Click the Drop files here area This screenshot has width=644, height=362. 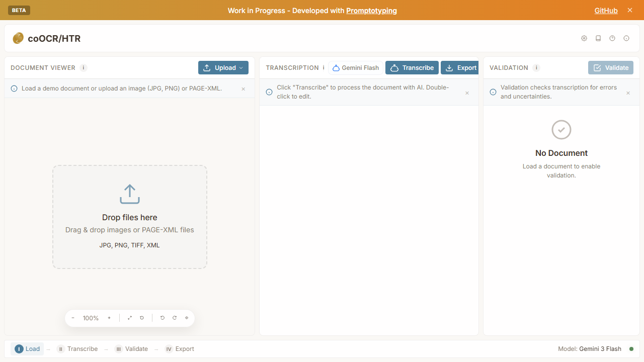tap(130, 217)
